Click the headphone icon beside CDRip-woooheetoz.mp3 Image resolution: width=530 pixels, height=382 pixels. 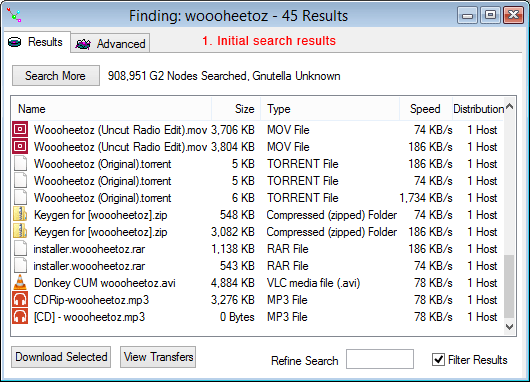click(20, 300)
